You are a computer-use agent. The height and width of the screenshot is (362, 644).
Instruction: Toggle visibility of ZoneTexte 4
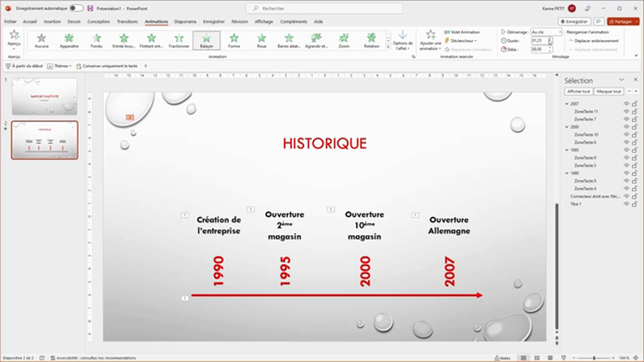627,189
